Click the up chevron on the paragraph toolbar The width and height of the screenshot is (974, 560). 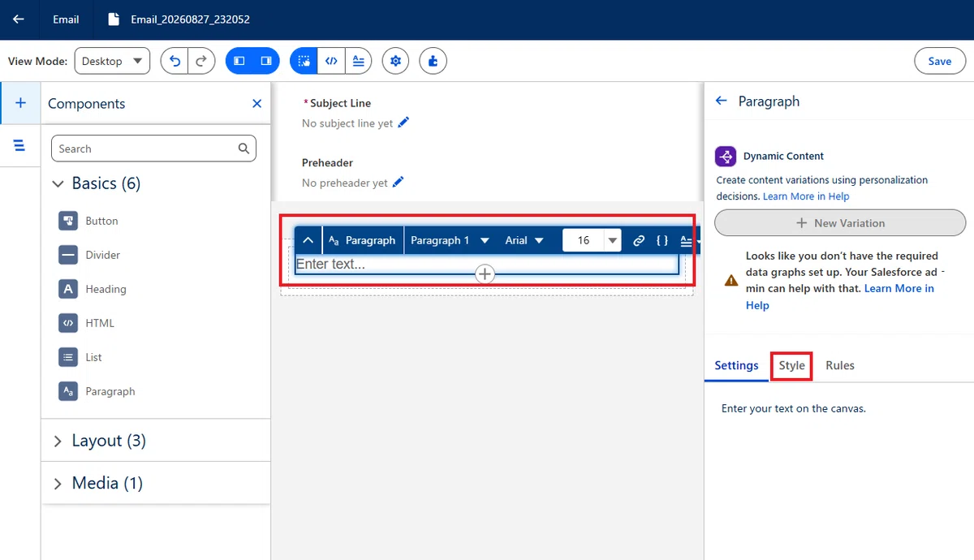(308, 240)
